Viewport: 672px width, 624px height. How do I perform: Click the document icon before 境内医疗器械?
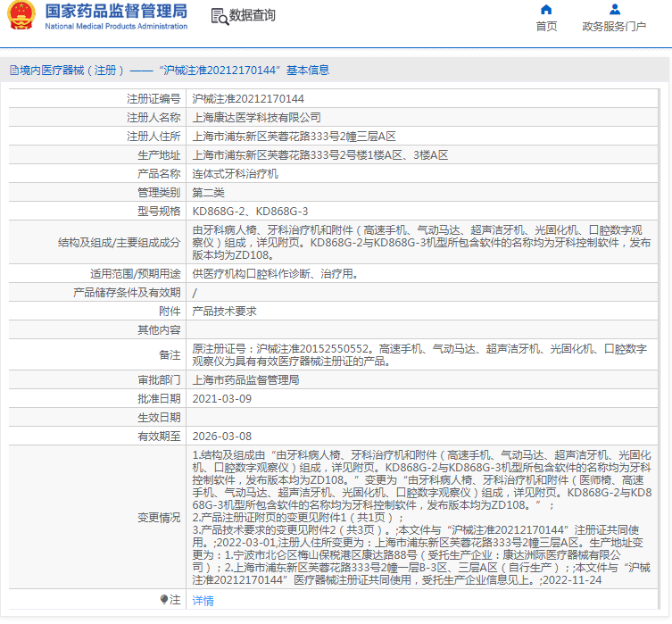pos(14,70)
